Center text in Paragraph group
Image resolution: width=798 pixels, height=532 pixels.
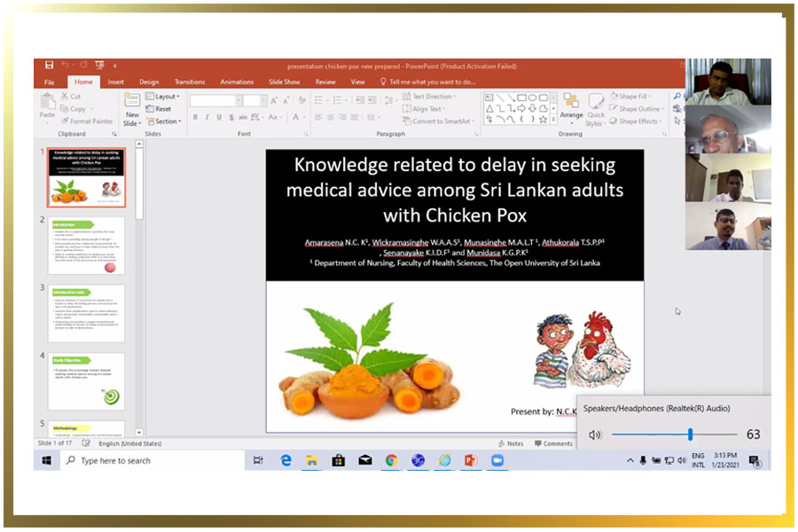click(x=331, y=118)
